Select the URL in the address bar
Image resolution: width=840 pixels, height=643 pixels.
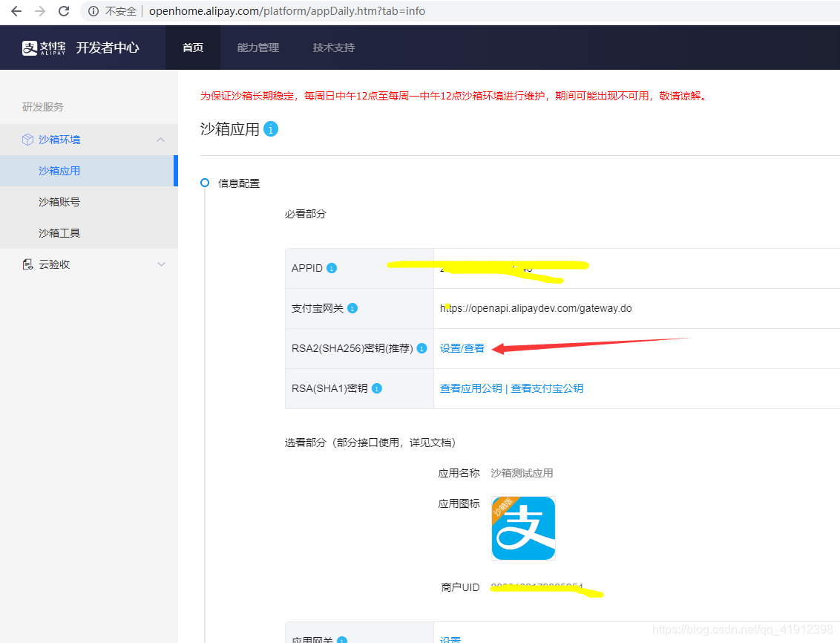pos(287,11)
